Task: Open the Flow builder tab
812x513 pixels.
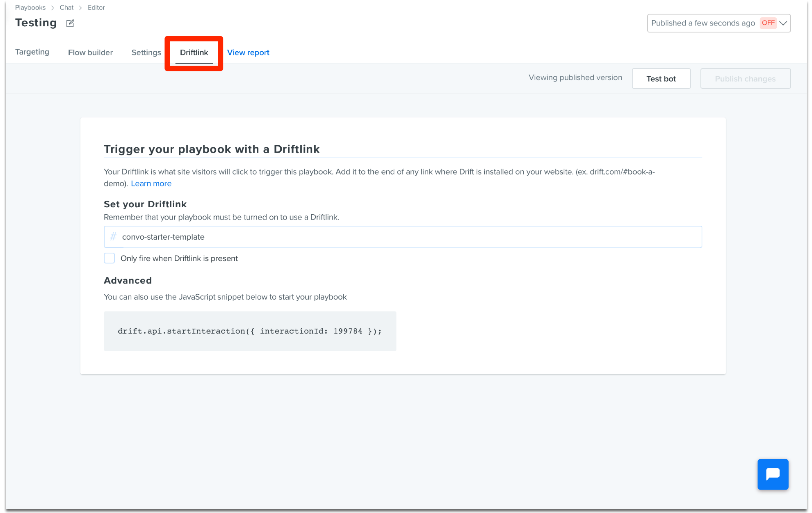Action: (90, 53)
